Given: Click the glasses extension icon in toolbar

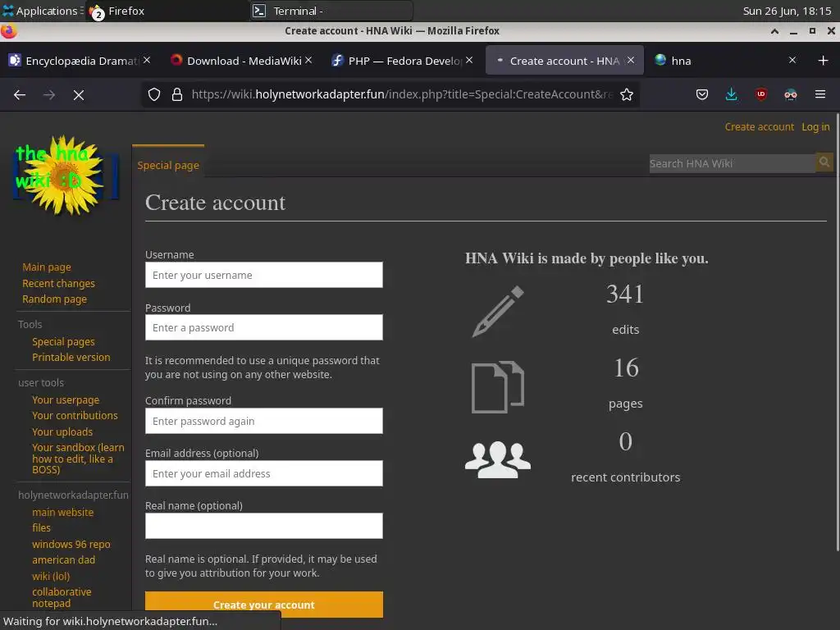Looking at the screenshot, I should (790, 95).
